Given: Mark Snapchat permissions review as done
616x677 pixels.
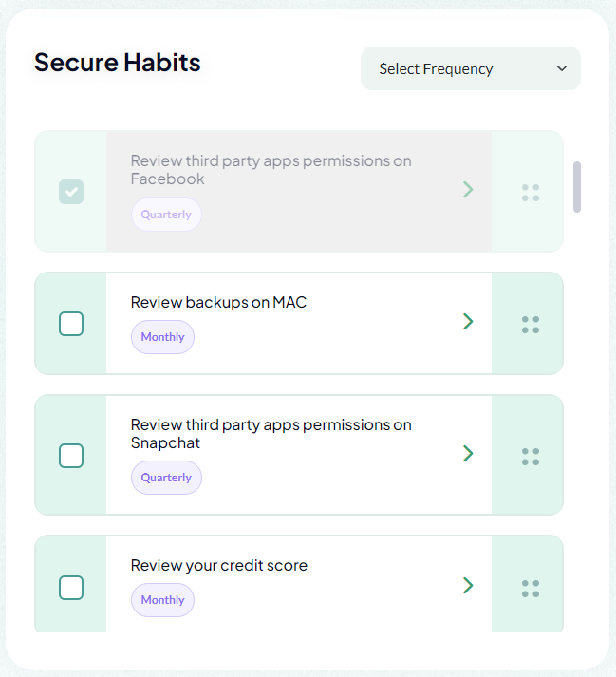Looking at the screenshot, I should (x=71, y=456).
